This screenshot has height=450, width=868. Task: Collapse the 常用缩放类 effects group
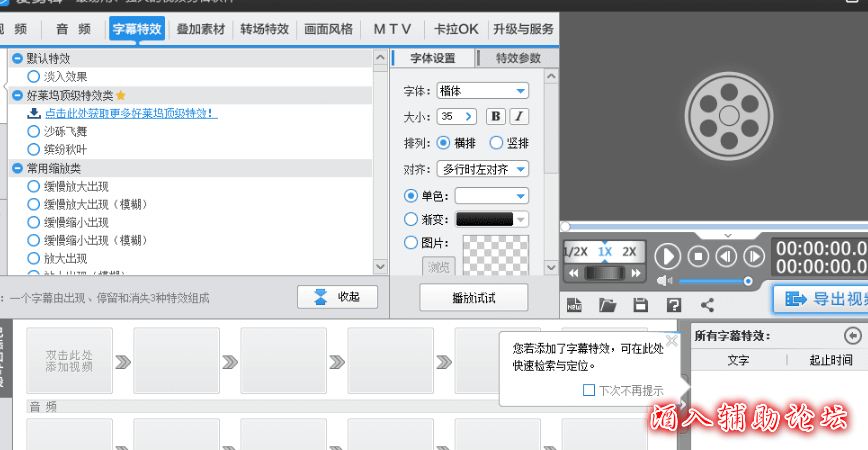[x=17, y=168]
